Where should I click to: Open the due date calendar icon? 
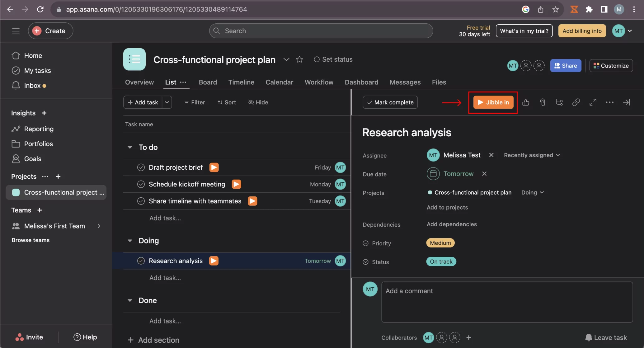pyautogui.click(x=433, y=174)
